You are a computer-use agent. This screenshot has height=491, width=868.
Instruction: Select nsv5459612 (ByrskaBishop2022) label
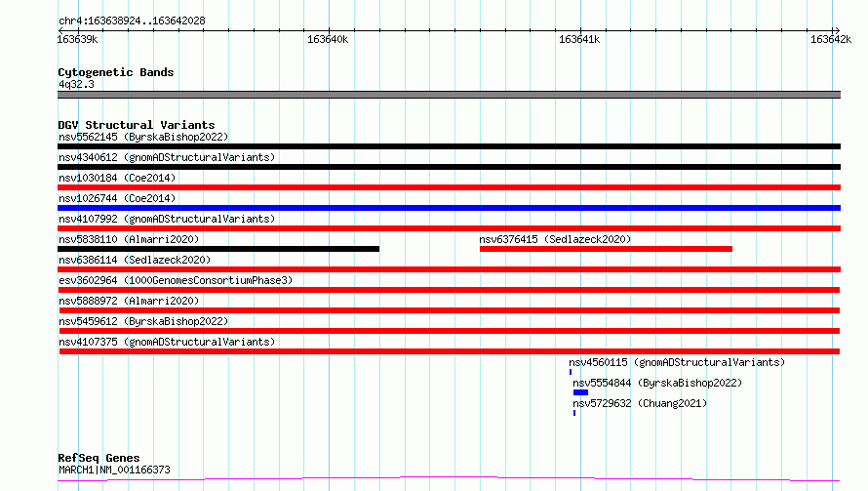(143, 321)
